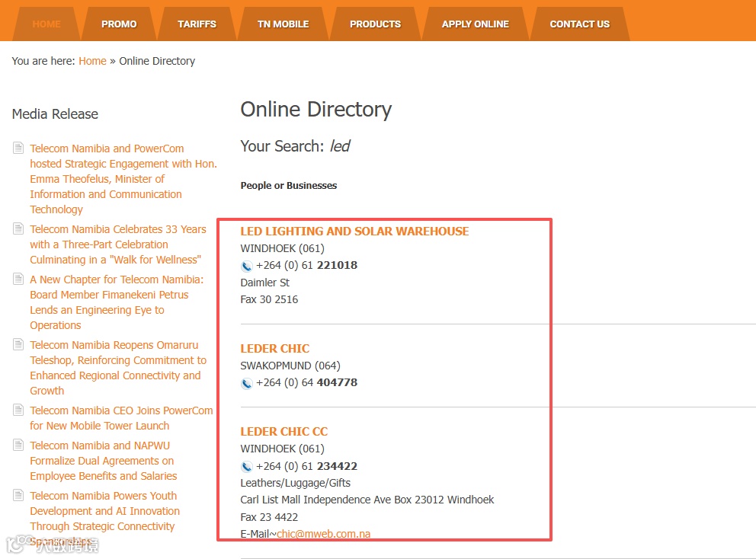Click the Your Search: led text
The width and height of the screenshot is (756, 559).
(x=295, y=146)
